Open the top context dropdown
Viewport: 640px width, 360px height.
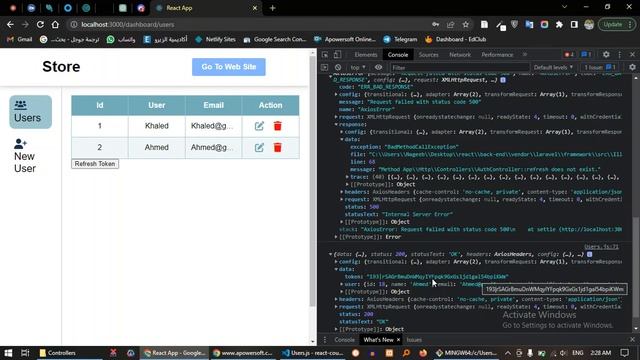[358, 67]
